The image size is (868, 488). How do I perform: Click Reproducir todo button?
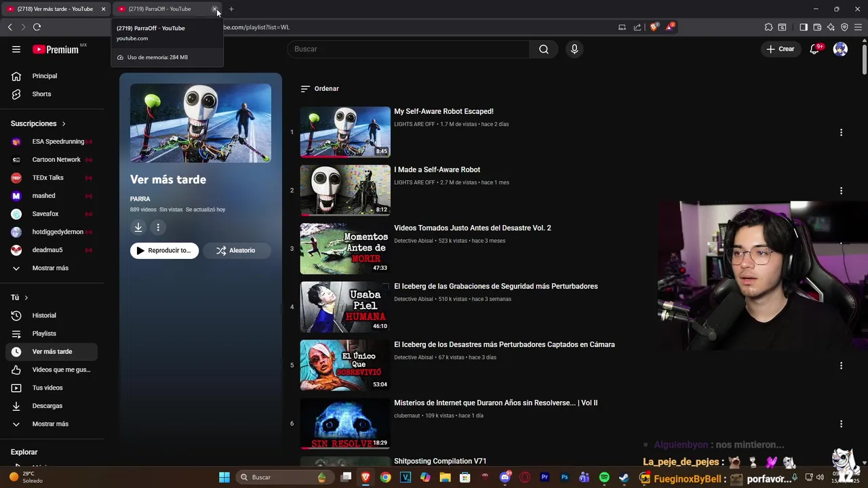point(164,251)
